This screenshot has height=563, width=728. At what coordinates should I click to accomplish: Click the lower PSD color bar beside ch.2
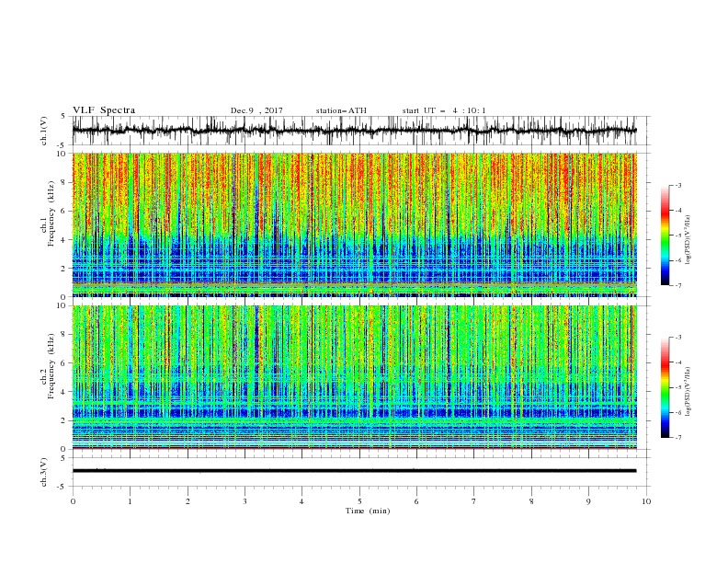click(665, 387)
